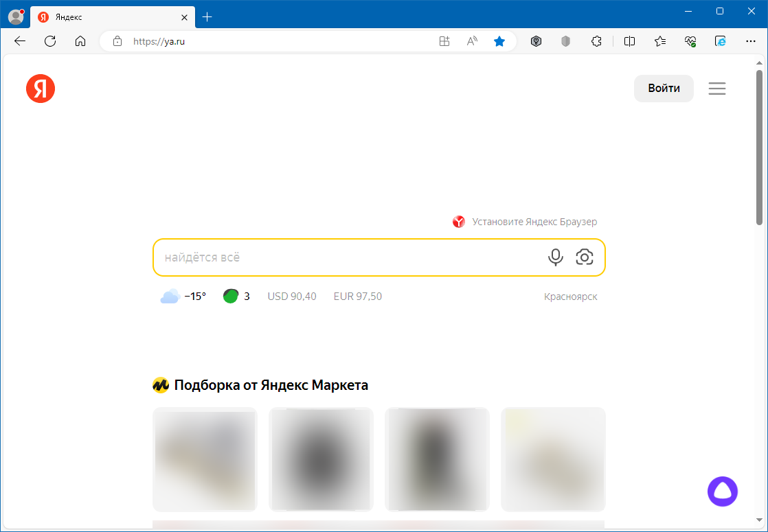
Task: Open traffic score 3
Action: tap(247, 296)
